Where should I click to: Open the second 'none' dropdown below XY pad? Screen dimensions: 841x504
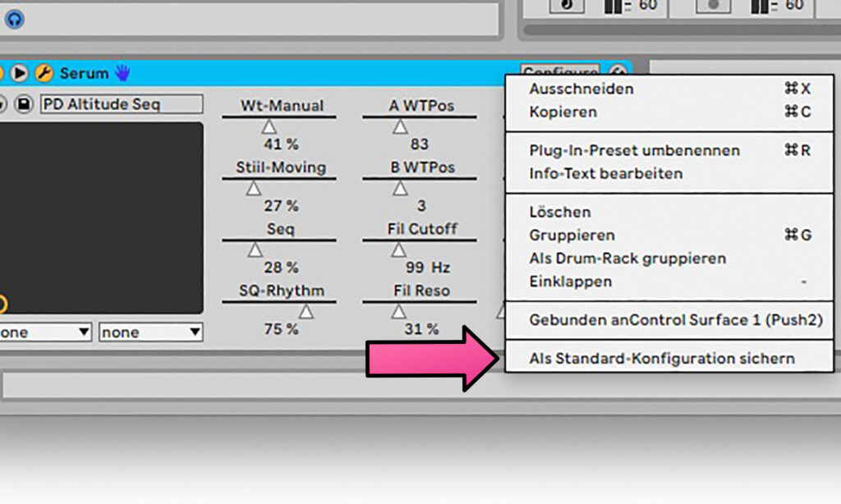pos(151,332)
